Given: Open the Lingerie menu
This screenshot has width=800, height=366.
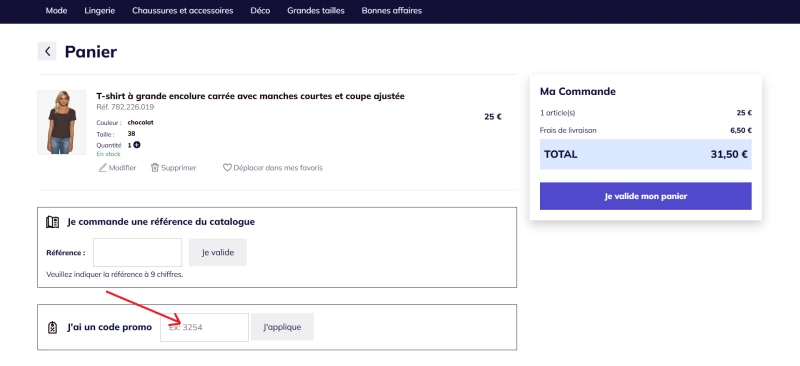Looking at the screenshot, I should pyautogui.click(x=99, y=11).
